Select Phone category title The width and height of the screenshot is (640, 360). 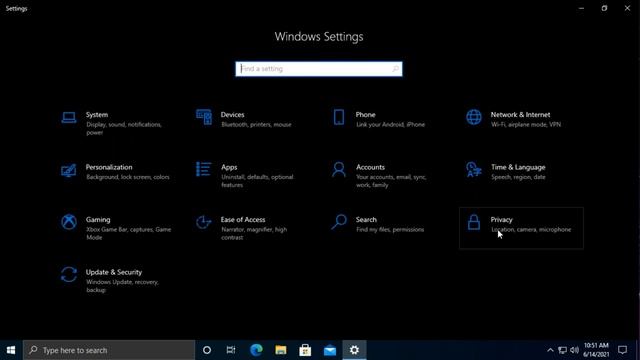(x=365, y=115)
